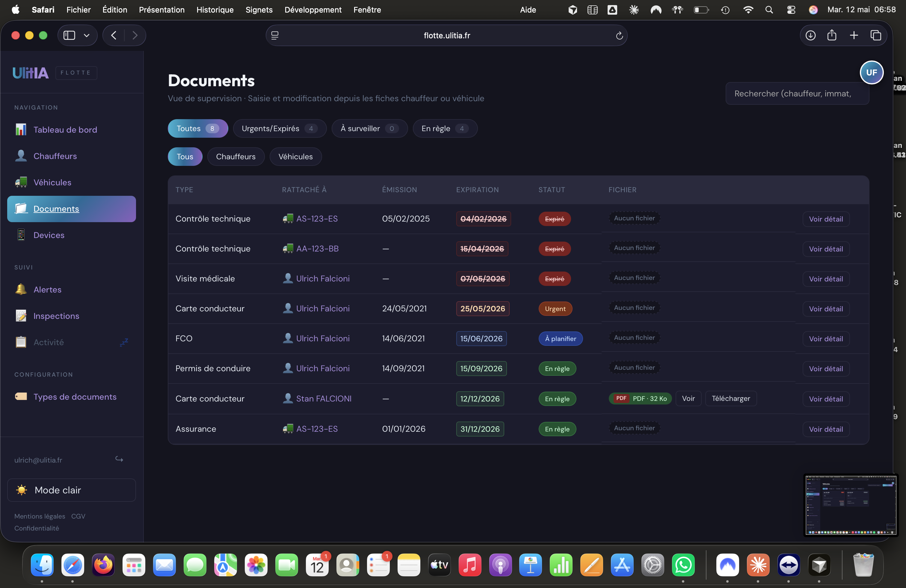Open a new Safari tab
This screenshot has width=906, height=588.
(854, 35)
